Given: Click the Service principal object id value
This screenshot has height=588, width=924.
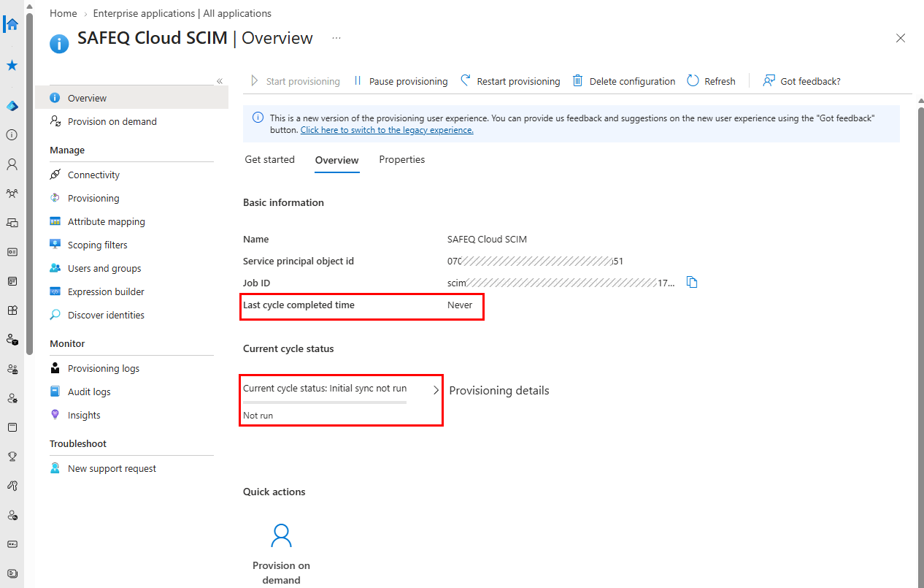Looking at the screenshot, I should coord(535,261).
